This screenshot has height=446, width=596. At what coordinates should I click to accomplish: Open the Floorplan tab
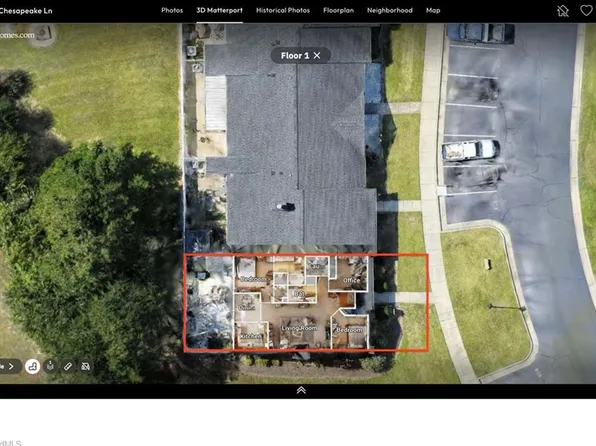point(338,11)
